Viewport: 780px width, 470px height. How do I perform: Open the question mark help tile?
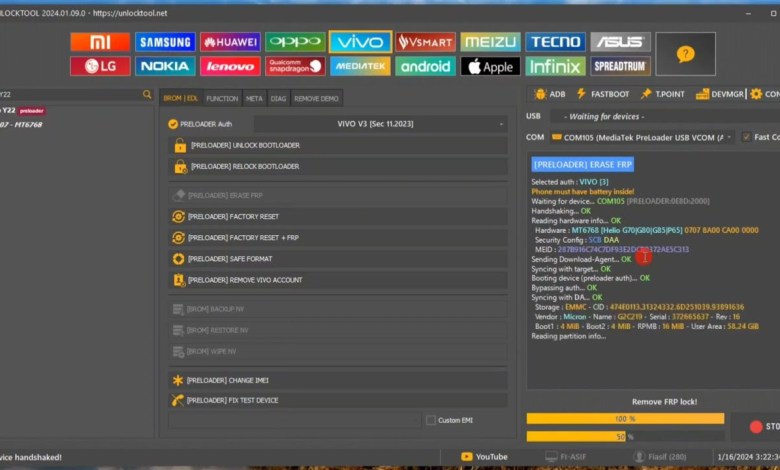pyautogui.click(x=685, y=54)
